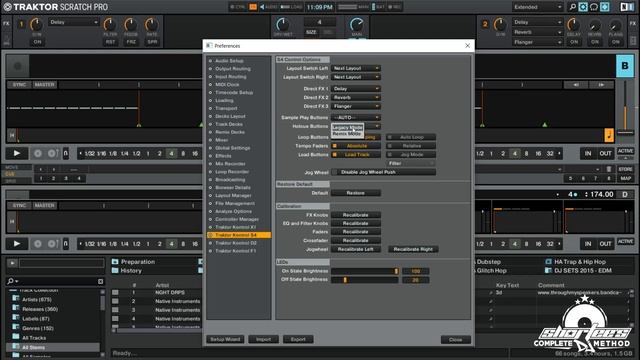This screenshot has width=640, height=360.
Task: Toggle deck C SYNC button
Action: [x=19, y=205]
